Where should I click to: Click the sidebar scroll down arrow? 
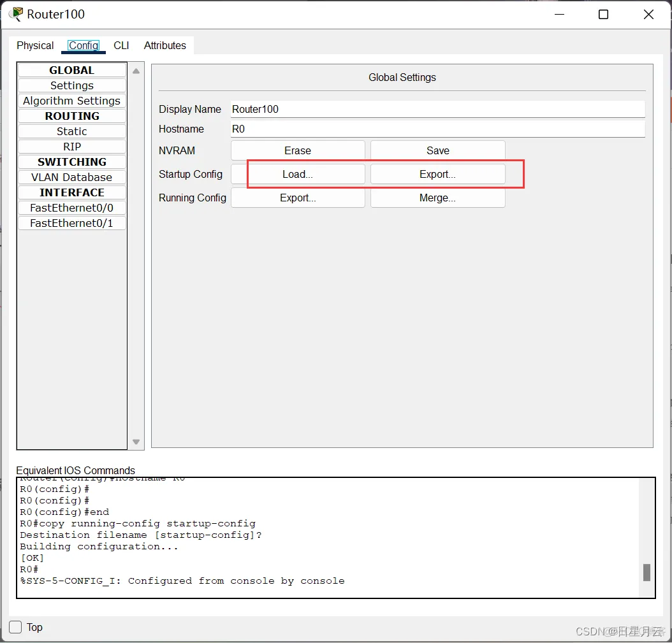[136, 442]
